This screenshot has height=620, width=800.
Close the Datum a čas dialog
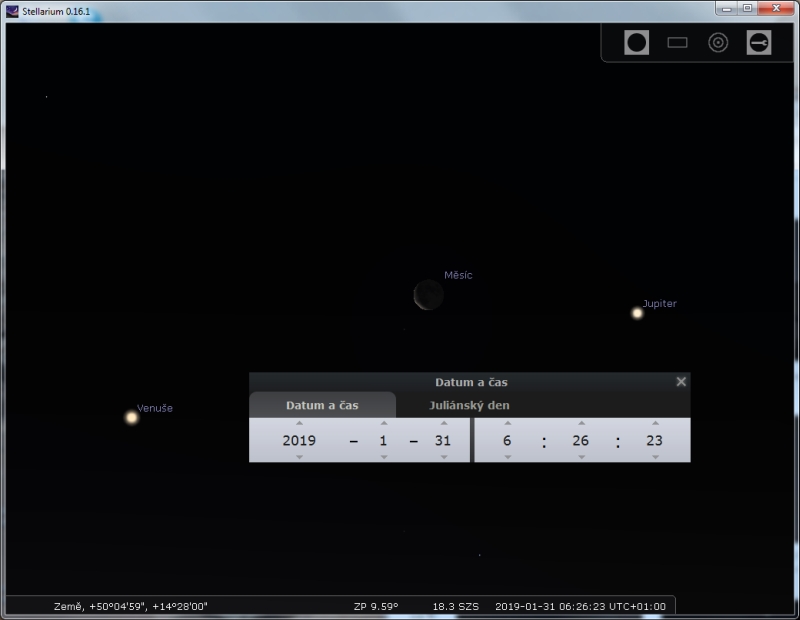tap(681, 382)
